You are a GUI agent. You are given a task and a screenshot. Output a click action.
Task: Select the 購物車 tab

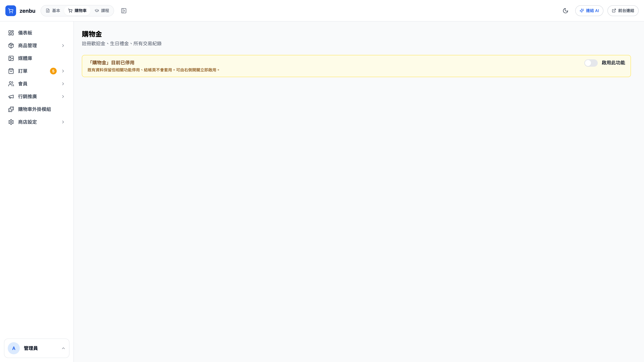[x=77, y=11]
